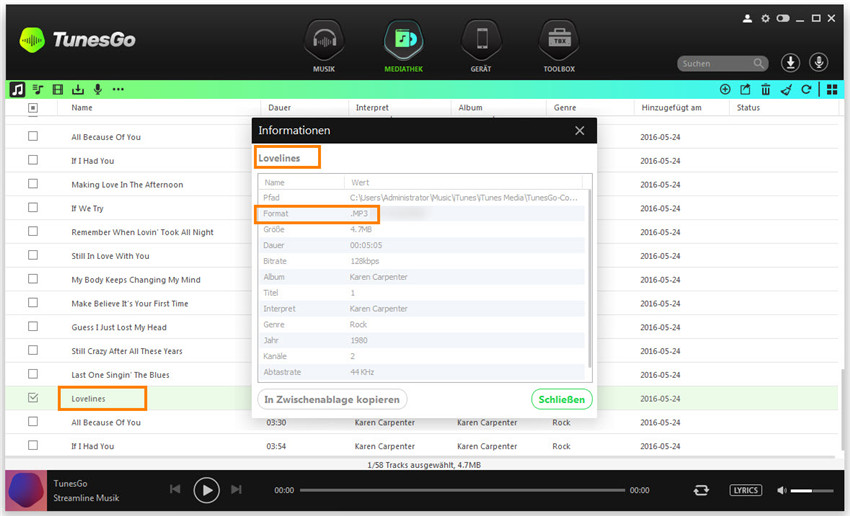Open the Musik section

[x=324, y=46]
